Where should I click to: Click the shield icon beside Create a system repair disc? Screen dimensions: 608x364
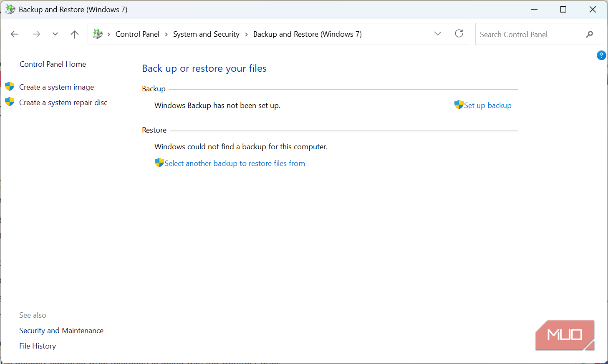point(10,102)
